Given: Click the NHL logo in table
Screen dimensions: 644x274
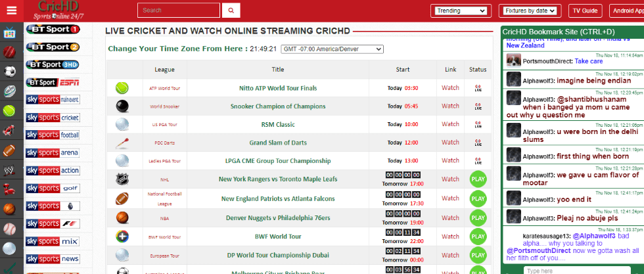Looking at the screenshot, I should pyautogui.click(x=122, y=179).
